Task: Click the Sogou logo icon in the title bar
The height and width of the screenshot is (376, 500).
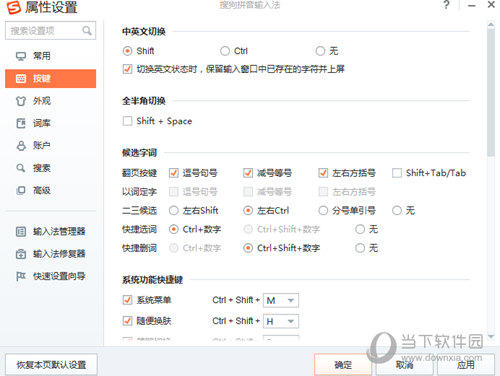Action: pyautogui.click(x=14, y=7)
